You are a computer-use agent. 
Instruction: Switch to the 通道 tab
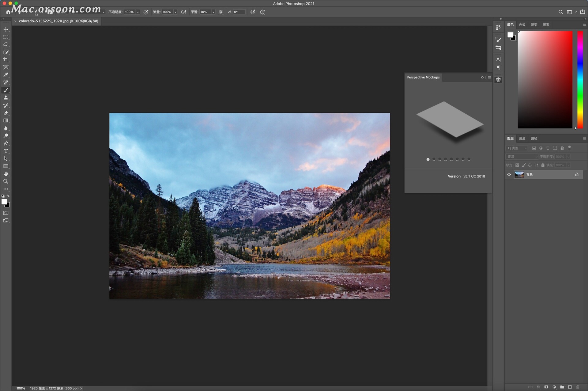click(x=522, y=138)
